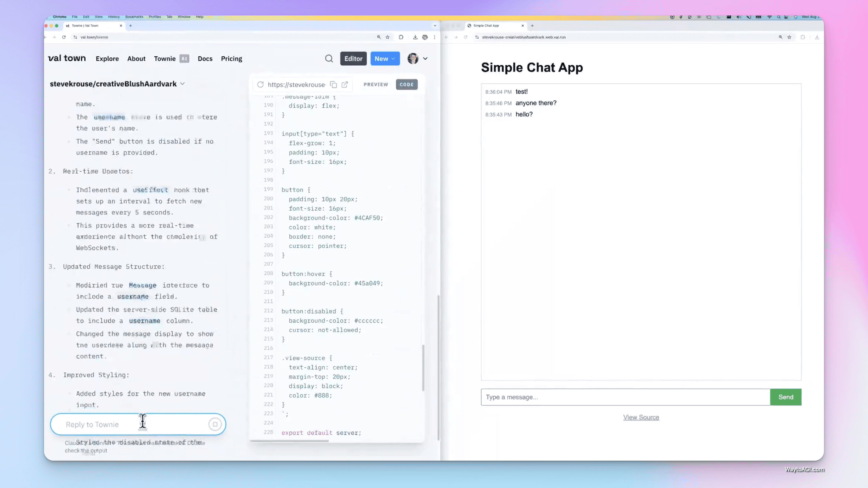Open the View menu

[99, 16]
